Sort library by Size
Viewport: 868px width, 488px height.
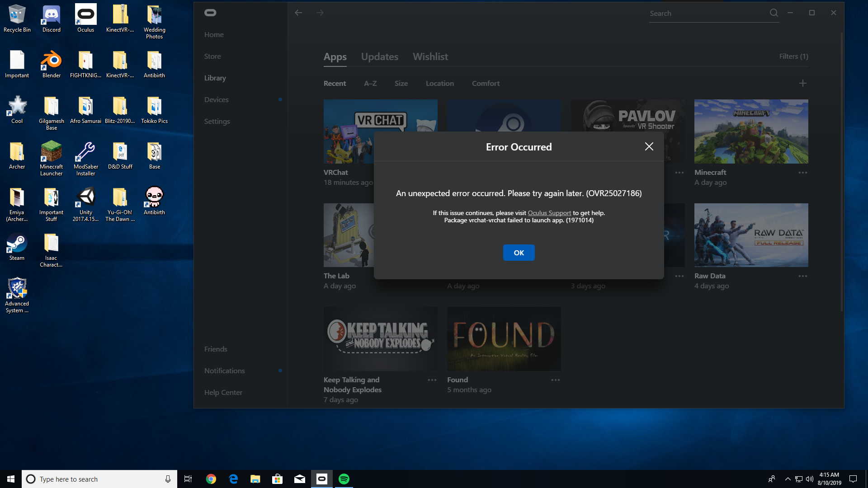point(401,84)
